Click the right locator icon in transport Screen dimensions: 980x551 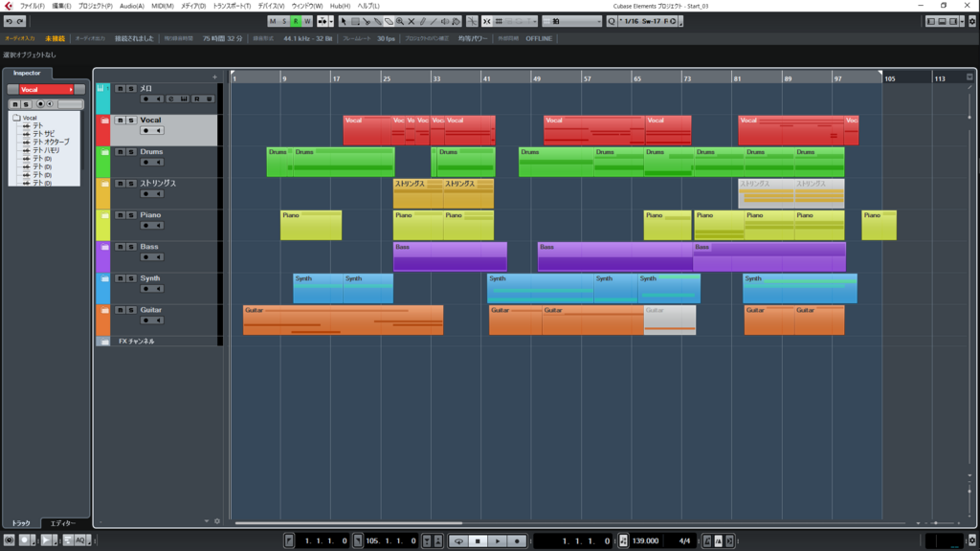pos(358,541)
